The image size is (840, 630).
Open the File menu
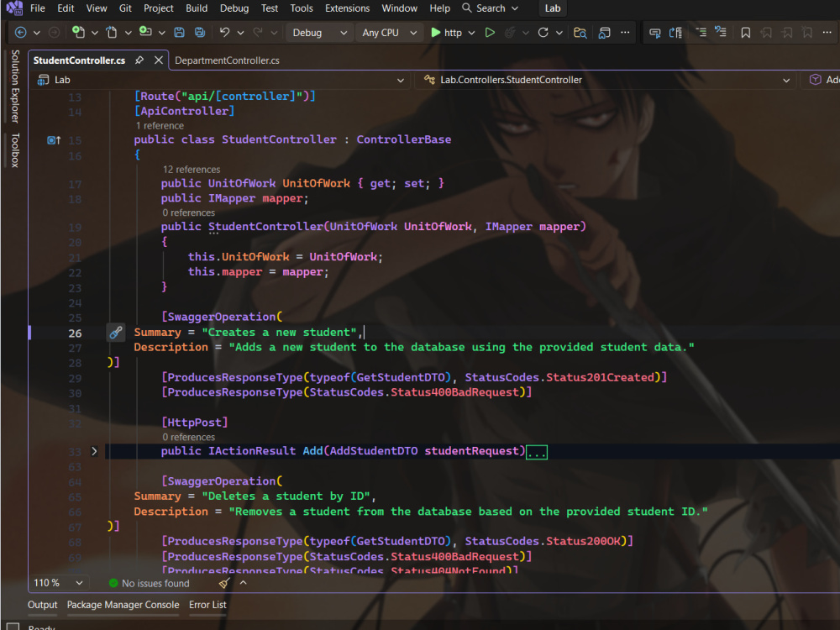(38, 8)
